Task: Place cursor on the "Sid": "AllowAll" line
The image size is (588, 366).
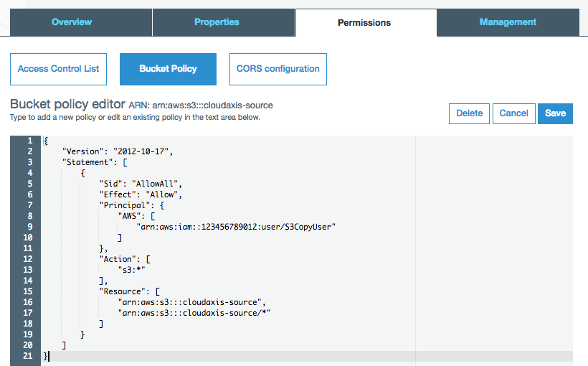Action: click(141, 184)
